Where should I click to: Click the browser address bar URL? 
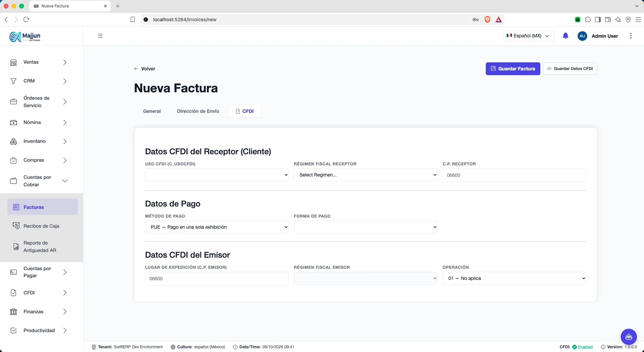pos(185,20)
